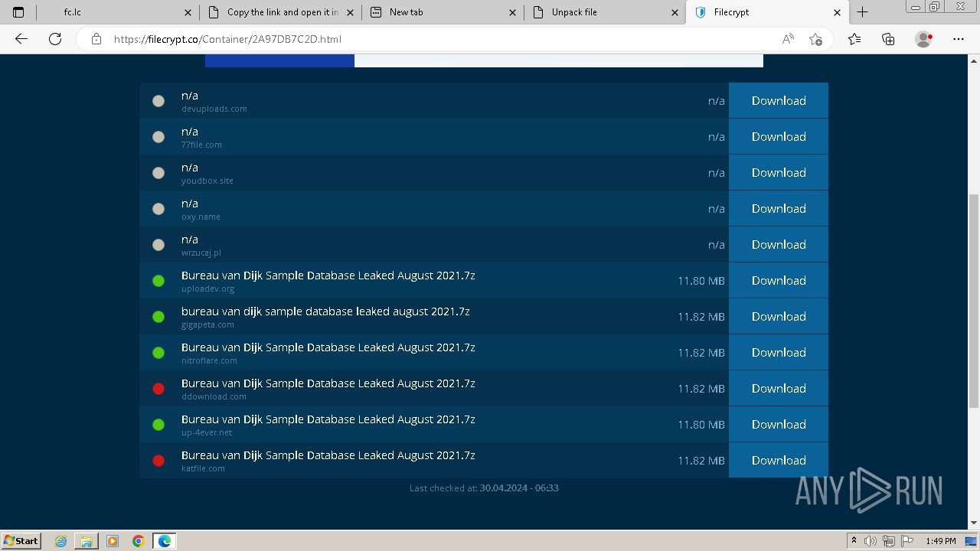Click the uploadev.org file name text
This screenshot has height=551, width=980.
coord(328,275)
